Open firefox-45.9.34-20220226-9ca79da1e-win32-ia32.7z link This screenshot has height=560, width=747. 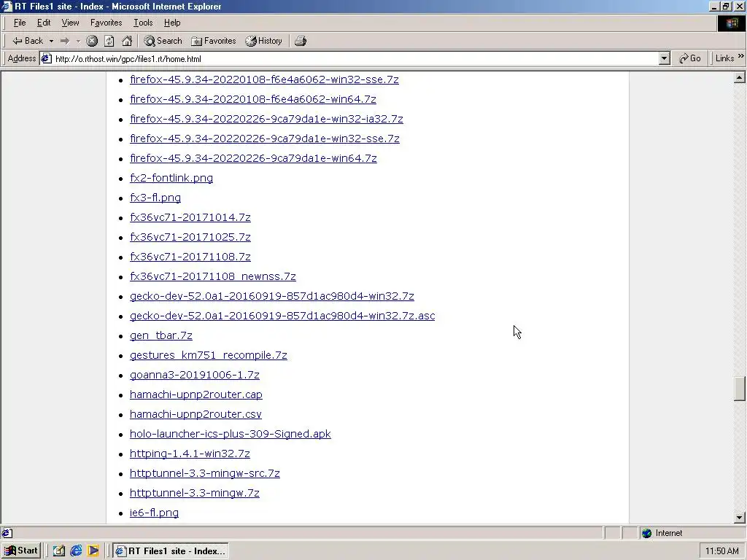[266, 119]
